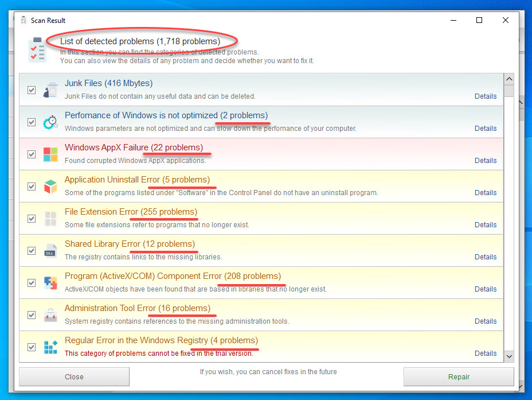The height and width of the screenshot is (400, 532).
Task: Open Details for Windows performance problems
Action: pyautogui.click(x=486, y=129)
